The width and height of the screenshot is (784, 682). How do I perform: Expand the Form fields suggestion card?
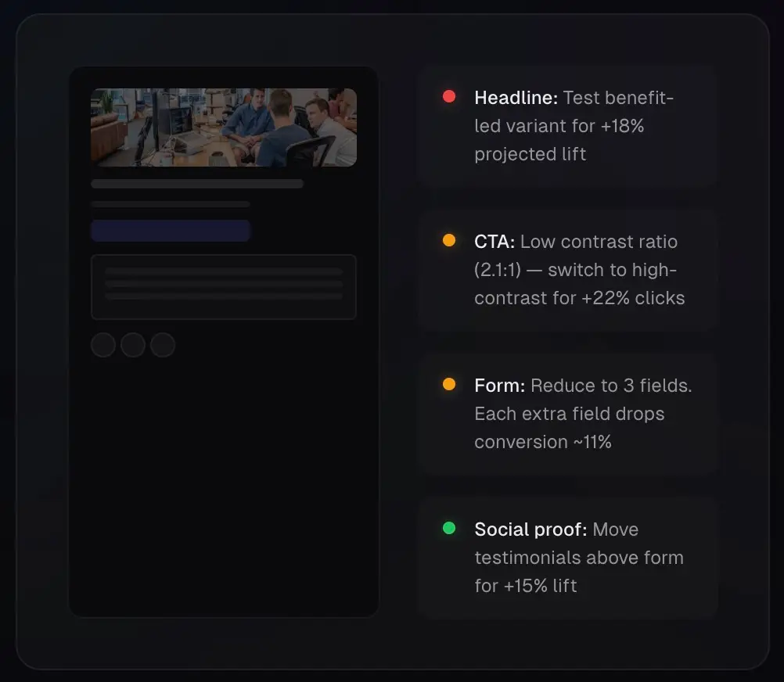click(568, 413)
